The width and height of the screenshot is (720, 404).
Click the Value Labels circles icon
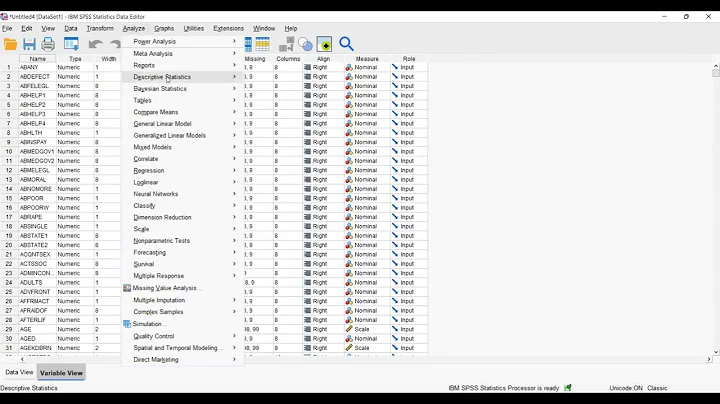[305, 45]
